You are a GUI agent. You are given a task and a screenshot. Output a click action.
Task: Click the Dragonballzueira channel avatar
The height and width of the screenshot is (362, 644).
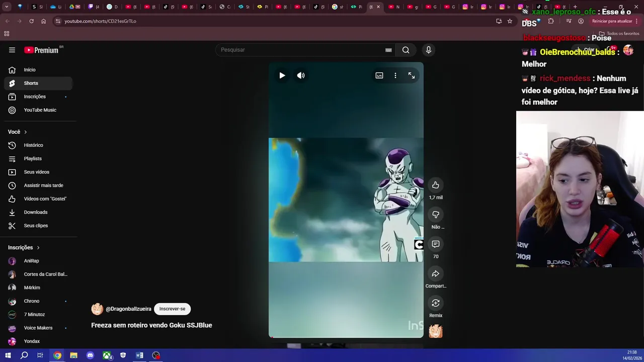(97, 309)
